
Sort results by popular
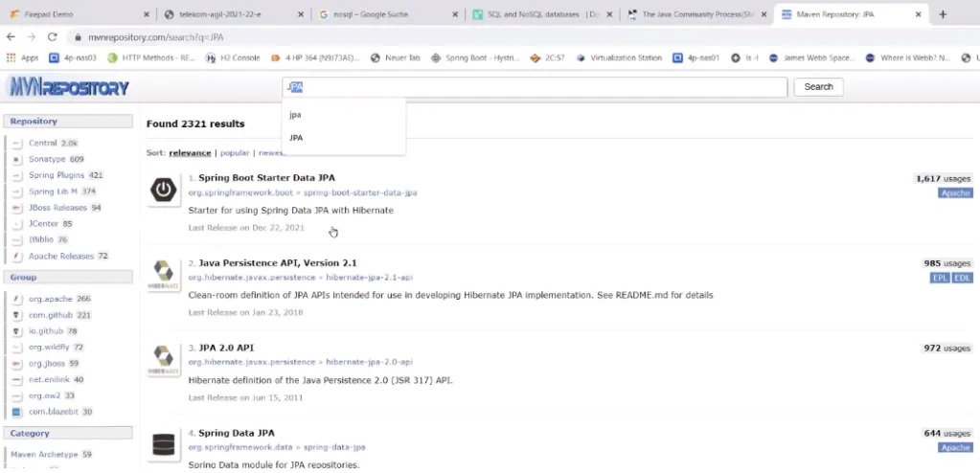235,152
